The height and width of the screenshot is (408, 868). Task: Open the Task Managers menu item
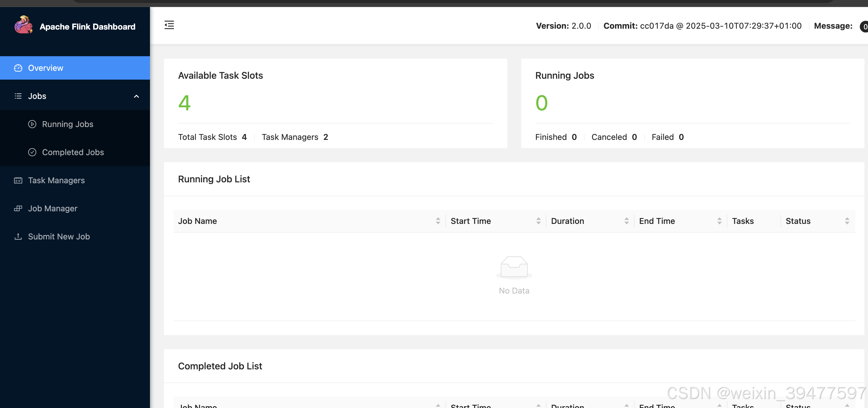[x=56, y=180]
